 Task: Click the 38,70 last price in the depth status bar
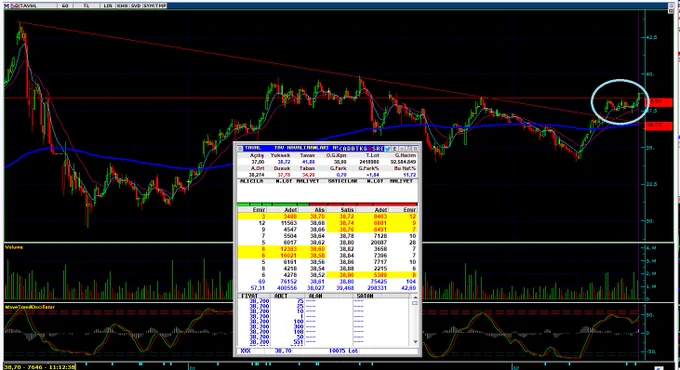tap(283, 350)
